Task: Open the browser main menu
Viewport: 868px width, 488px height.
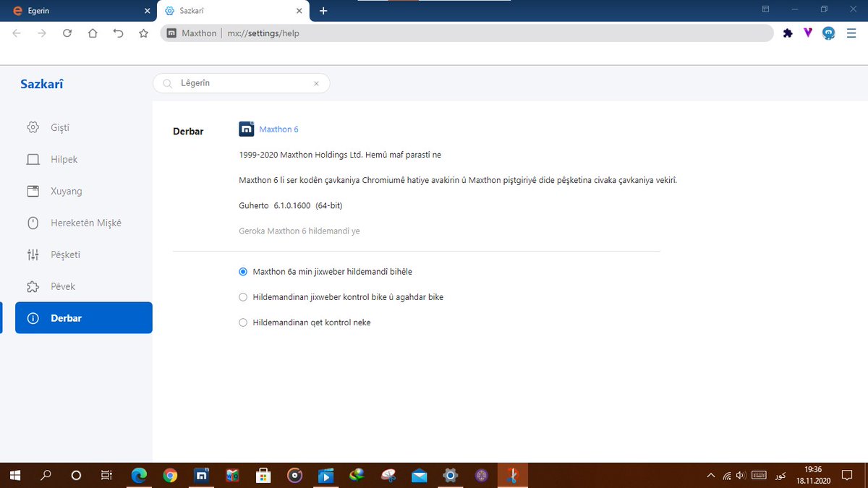Action: click(851, 33)
